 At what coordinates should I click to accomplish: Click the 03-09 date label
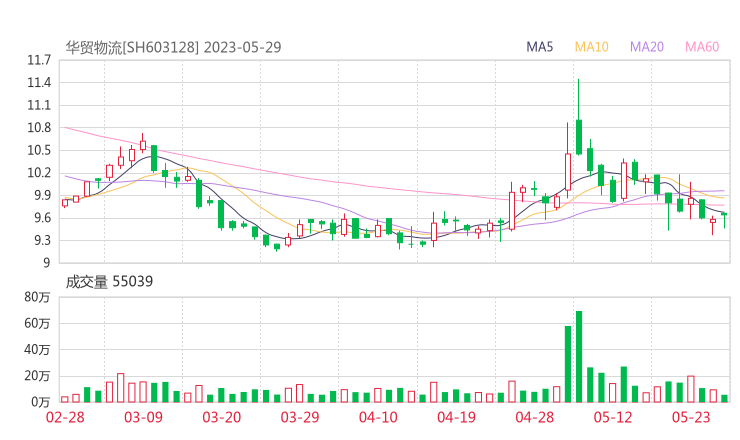pos(143,417)
